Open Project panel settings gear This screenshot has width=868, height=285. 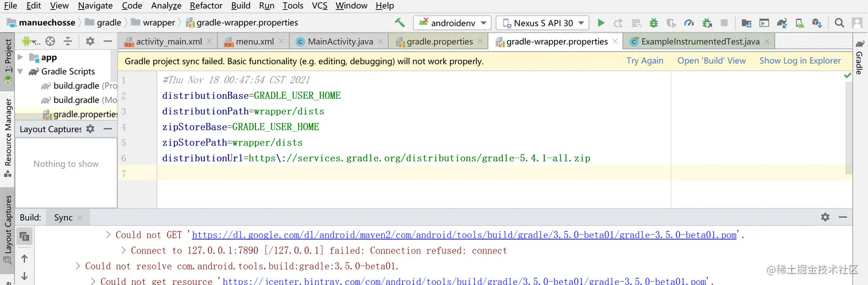click(90, 41)
